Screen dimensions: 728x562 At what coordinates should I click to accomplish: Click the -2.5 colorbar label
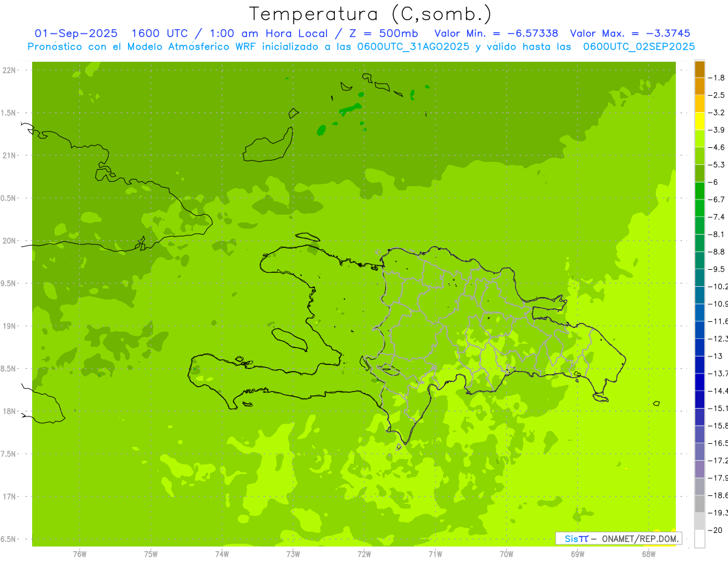[x=716, y=95]
